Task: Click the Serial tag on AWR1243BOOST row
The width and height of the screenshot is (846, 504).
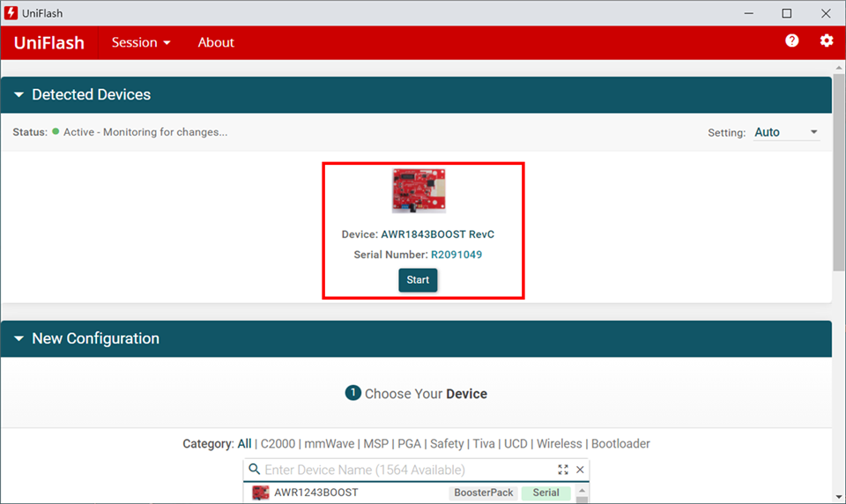Action: coord(545,493)
